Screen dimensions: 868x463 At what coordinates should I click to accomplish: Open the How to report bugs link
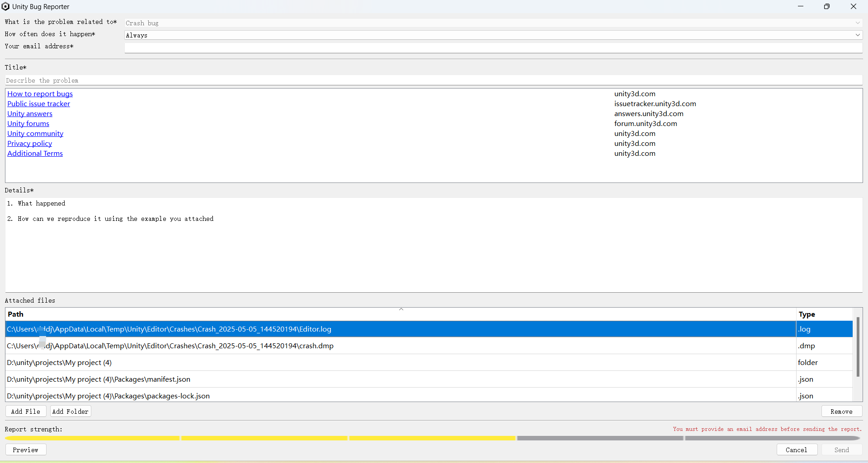(40, 94)
